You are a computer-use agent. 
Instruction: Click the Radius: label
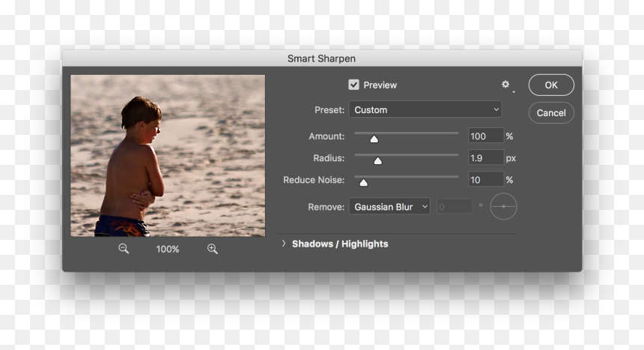329,158
